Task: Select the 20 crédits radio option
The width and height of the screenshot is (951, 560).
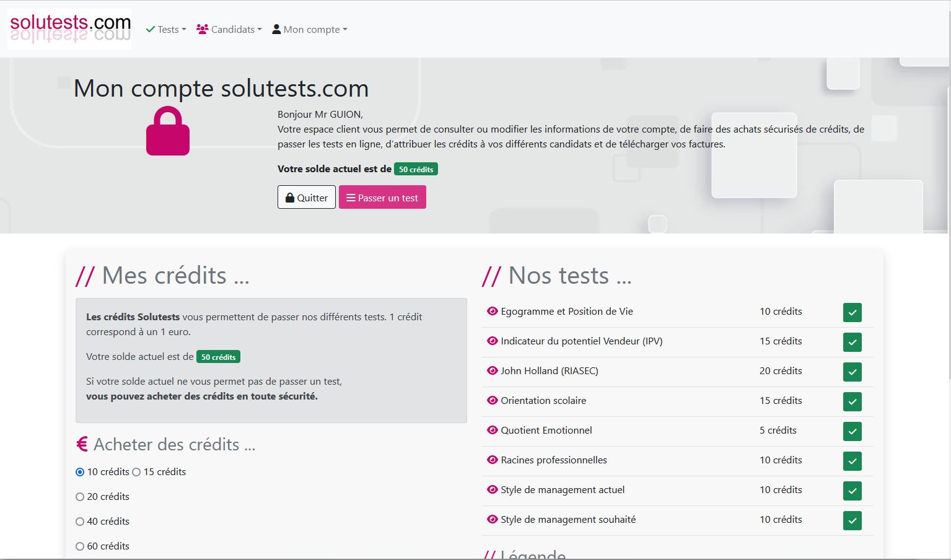Action: click(x=80, y=497)
